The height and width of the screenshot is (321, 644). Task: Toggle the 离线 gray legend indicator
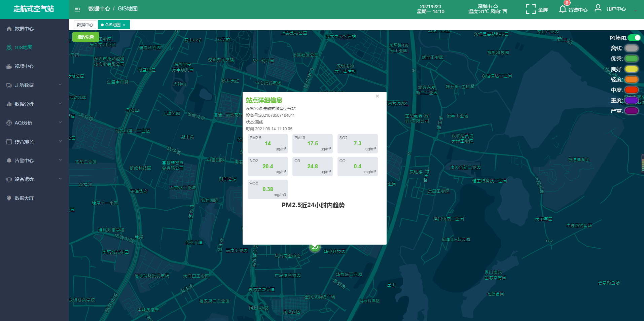point(632,48)
